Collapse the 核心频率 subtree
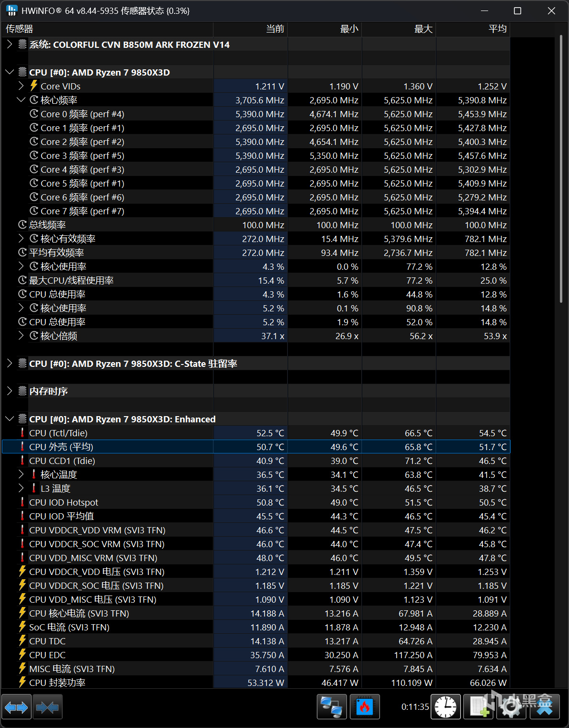Image resolution: width=569 pixels, height=728 pixels. pyautogui.click(x=21, y=100)
